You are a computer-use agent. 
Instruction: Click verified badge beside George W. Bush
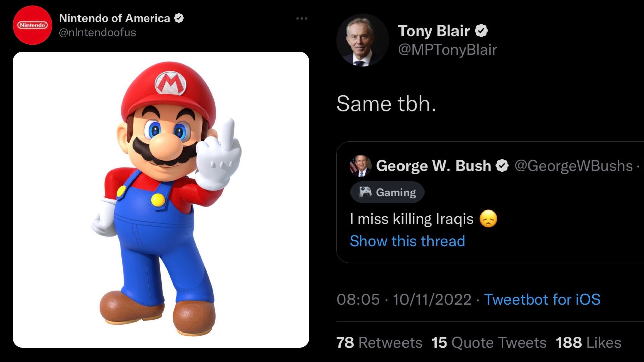502,166
